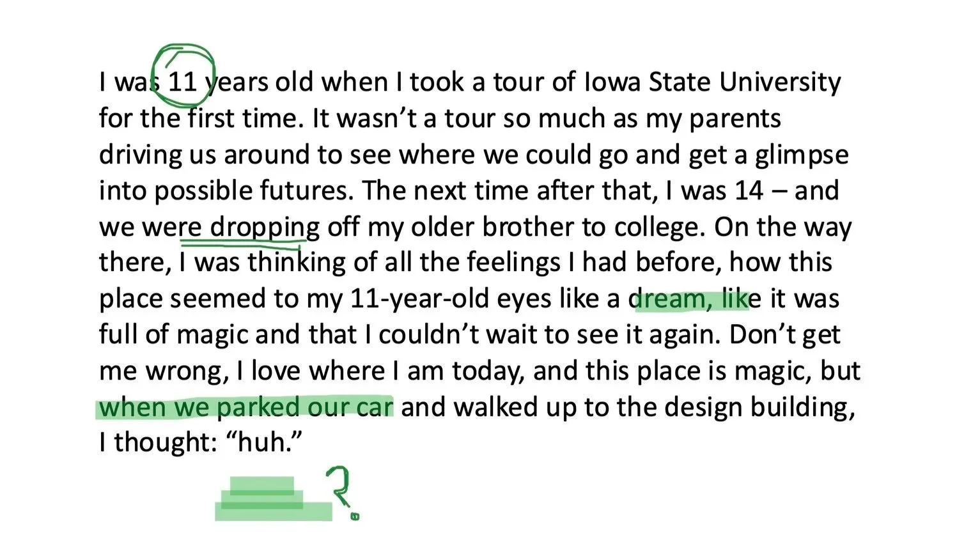Click the highlighted "when we parked our car"
Image resolution: width=980 pixels, height=551 pixels.
coord(246,407)
